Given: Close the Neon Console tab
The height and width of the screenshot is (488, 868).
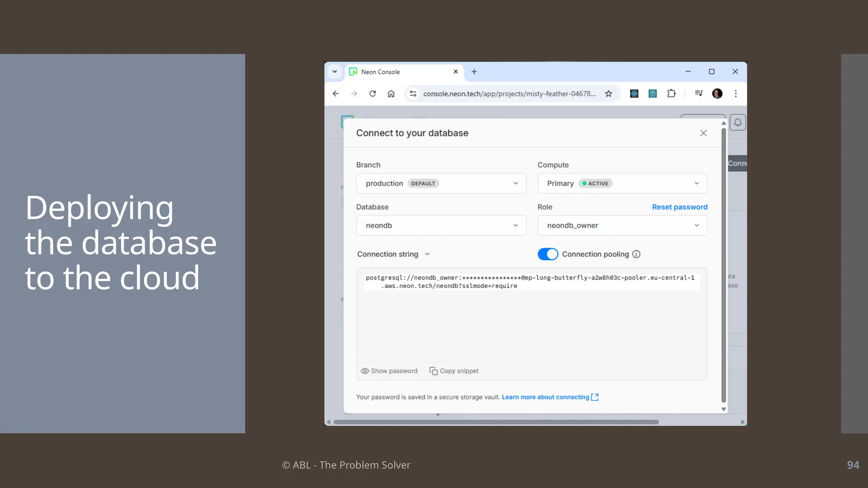Looking at the screenshot, I should pos(456,72).
